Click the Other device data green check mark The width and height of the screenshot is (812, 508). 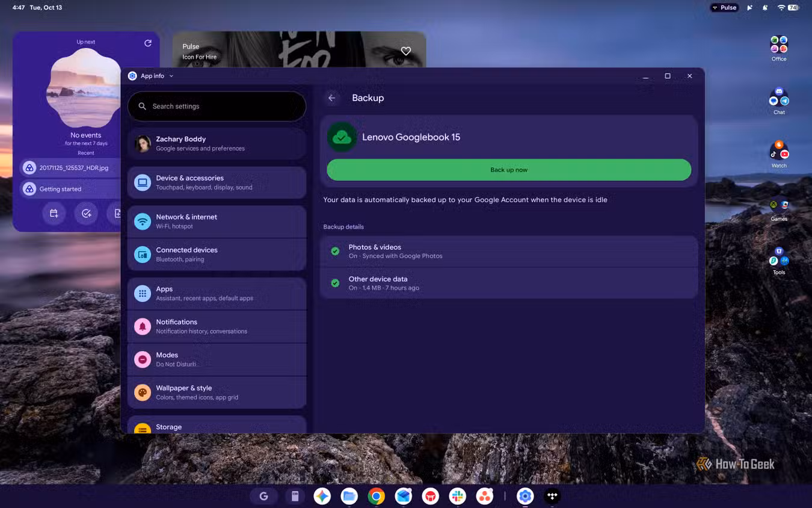coord(335,283)
